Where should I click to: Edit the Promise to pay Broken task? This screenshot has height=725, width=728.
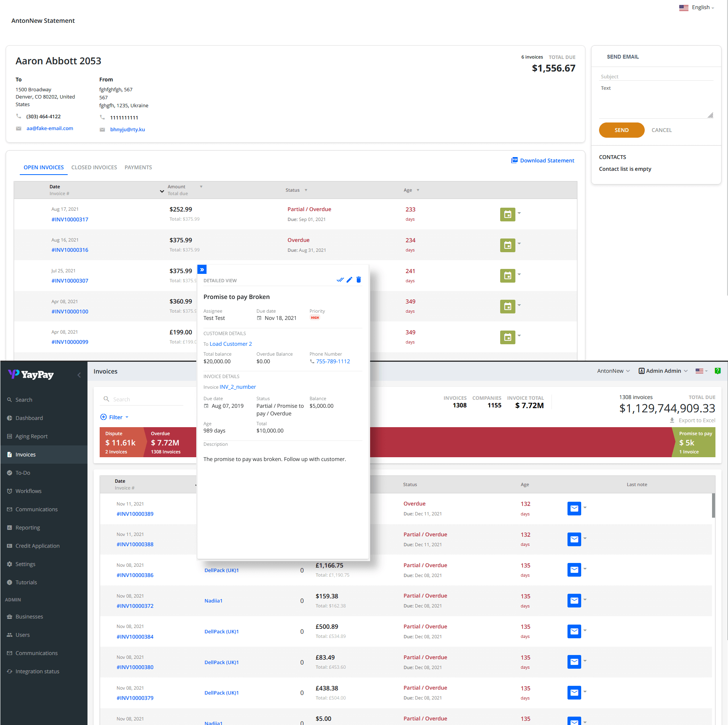click(x=349, y=280)
